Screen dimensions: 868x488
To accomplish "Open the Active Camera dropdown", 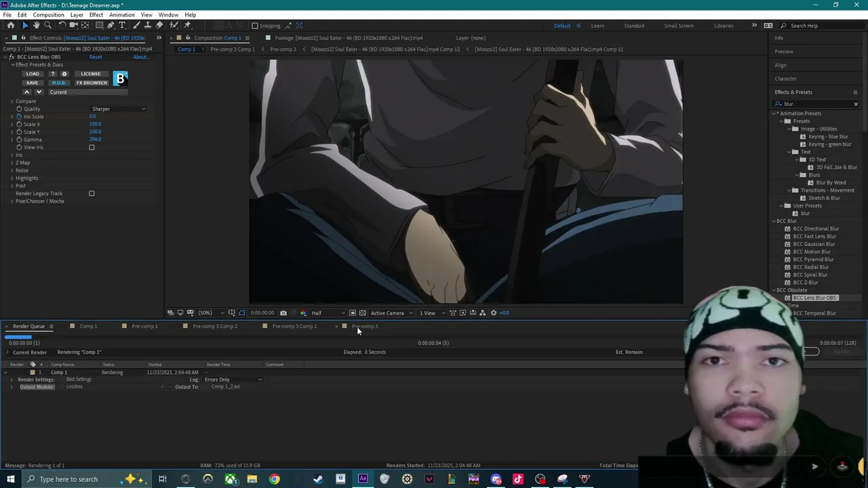I will pyautogui.click(x=391, y=313).
